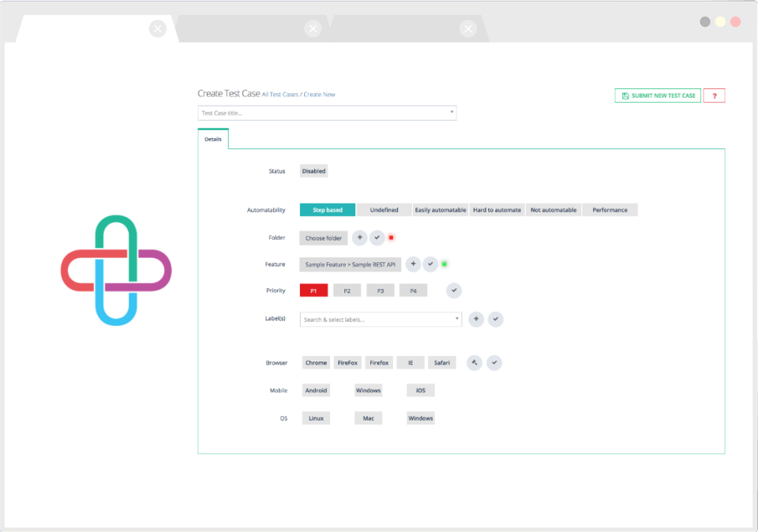Click inside the Test Case title field

[316, 113]
